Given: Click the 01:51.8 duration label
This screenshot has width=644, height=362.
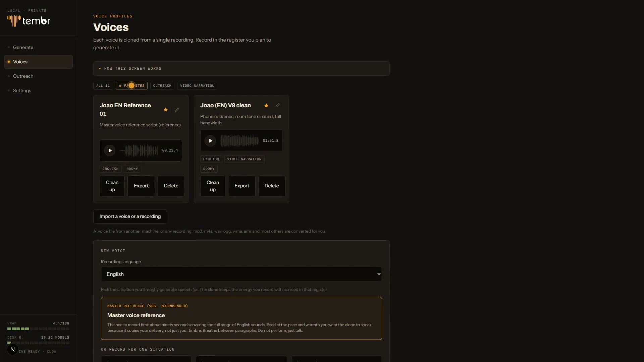Looking at the screenshot, I should click(271, 141).
